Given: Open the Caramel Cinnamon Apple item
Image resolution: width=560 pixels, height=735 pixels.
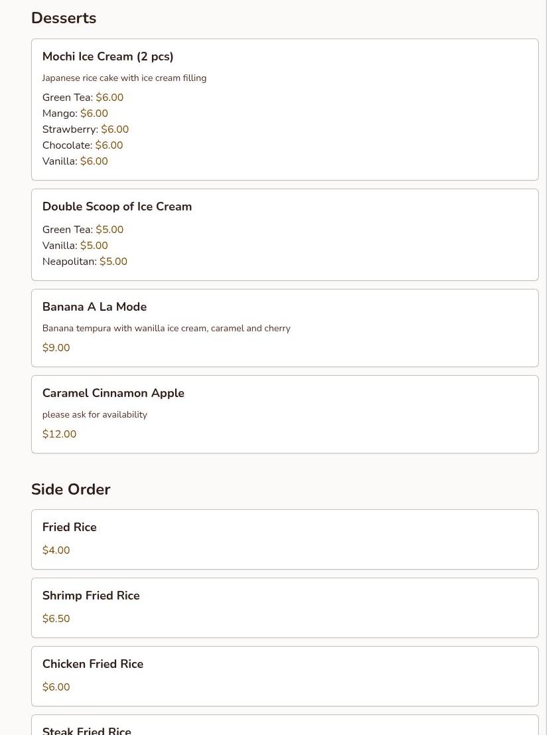Looking at the screenshot, I should coord(113,394).
